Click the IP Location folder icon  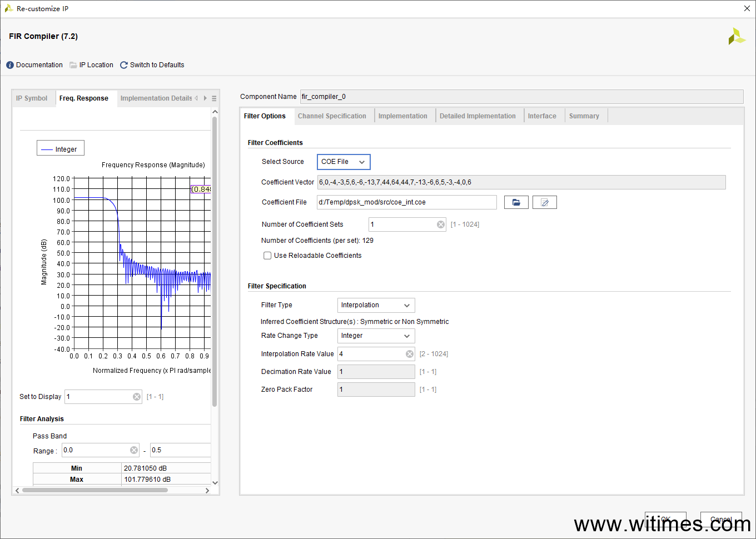coord(73,65)
